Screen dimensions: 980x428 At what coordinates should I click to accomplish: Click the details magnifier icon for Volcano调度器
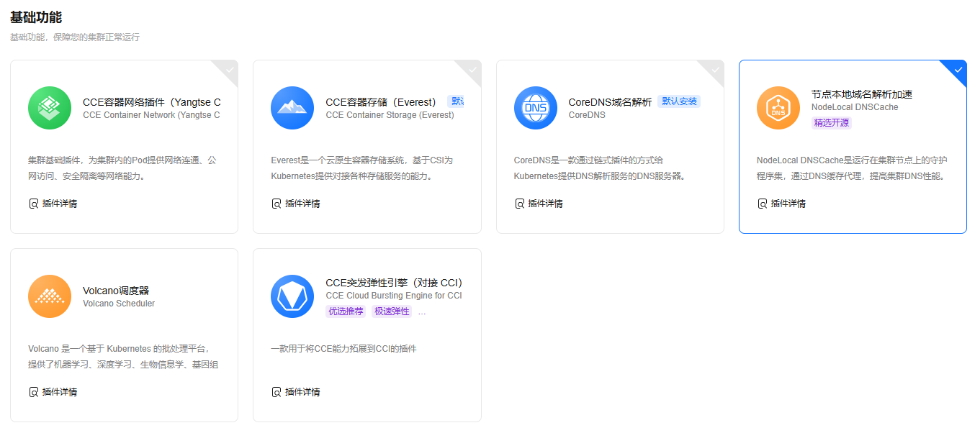(x=33, y=392)
